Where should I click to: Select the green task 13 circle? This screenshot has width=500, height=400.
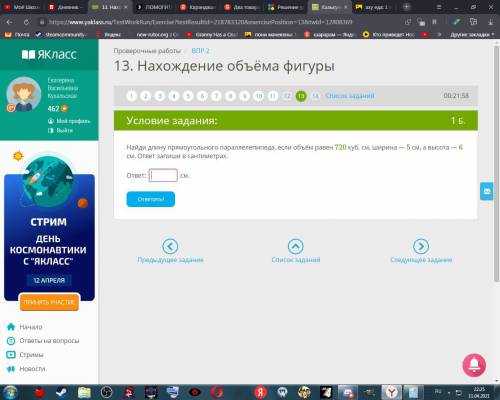(x=301, y=96)
